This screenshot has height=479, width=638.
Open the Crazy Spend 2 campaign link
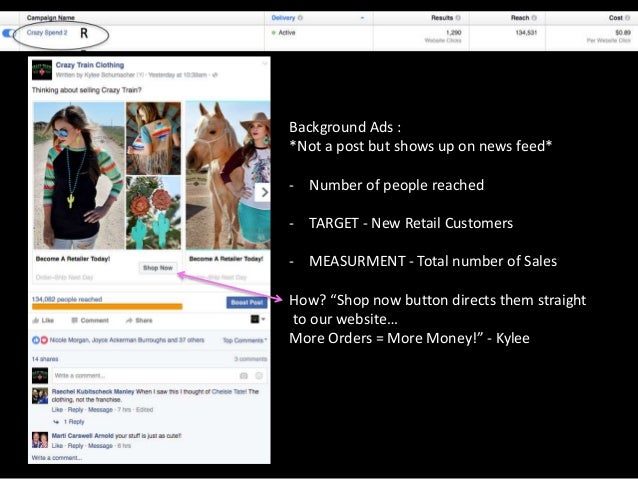pyautogui.click(x=47, y=33)
